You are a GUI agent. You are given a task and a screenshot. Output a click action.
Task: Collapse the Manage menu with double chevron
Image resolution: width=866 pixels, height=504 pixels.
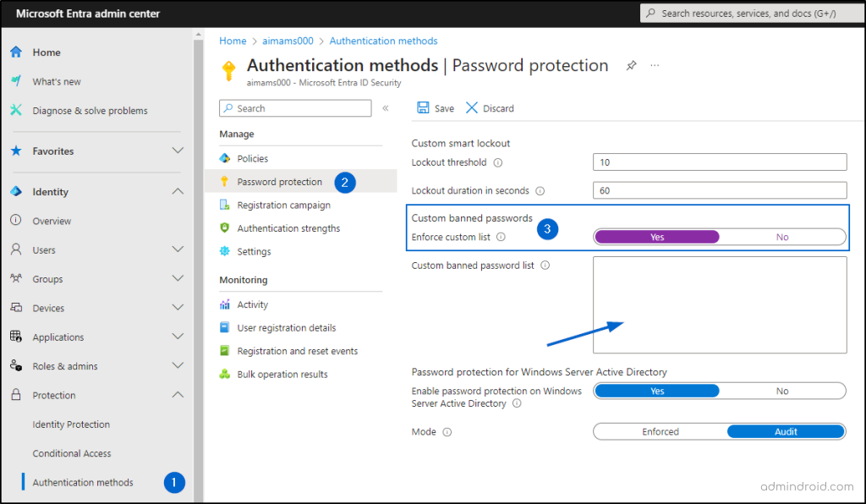[386, 108]
